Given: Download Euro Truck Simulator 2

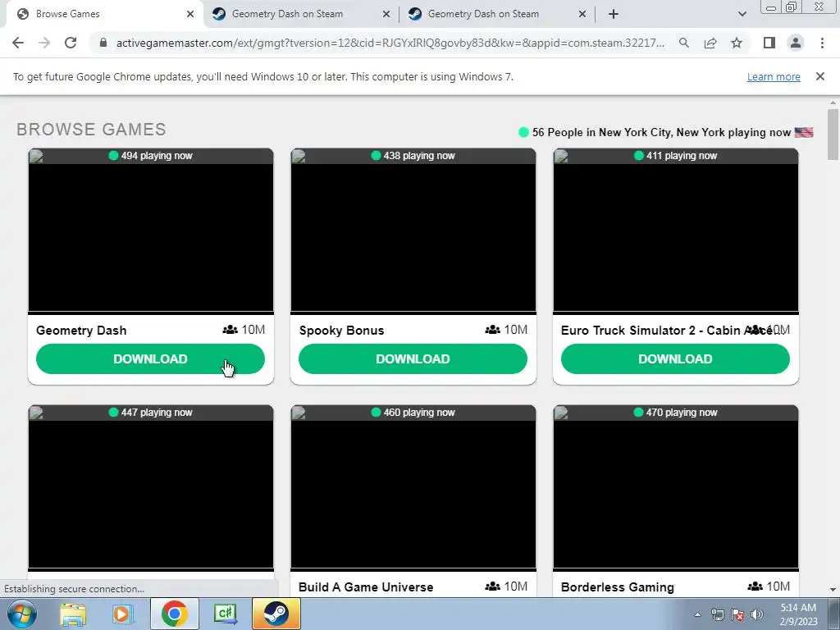Looking at the screenshot, I should (676, 359).
